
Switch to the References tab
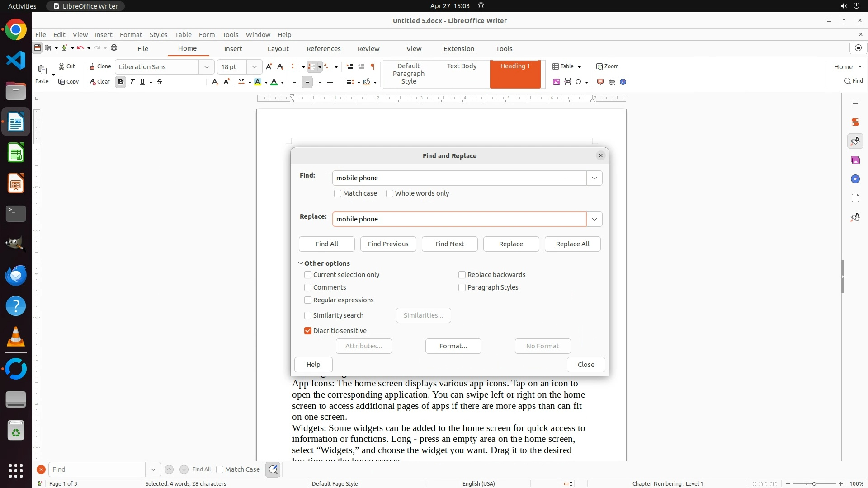pos(323,49)
